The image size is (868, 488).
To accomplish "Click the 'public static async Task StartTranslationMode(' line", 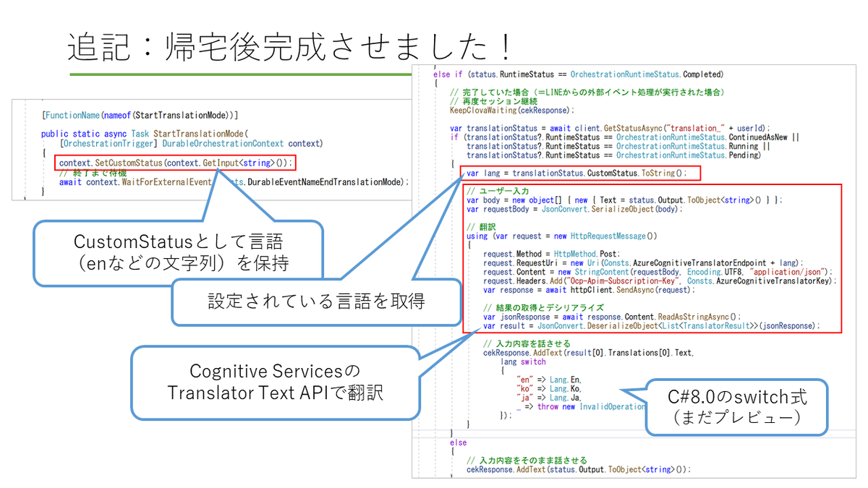I will [x=145, y=134].
